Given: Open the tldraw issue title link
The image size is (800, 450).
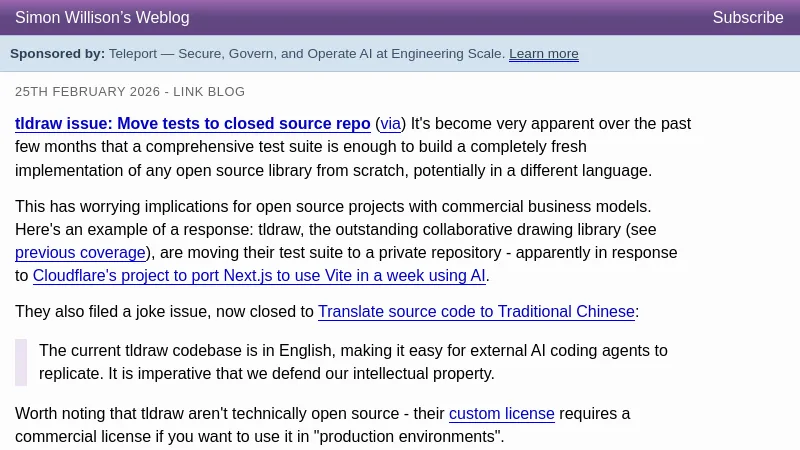Looking at the screenshot, I should pos(193,124).
